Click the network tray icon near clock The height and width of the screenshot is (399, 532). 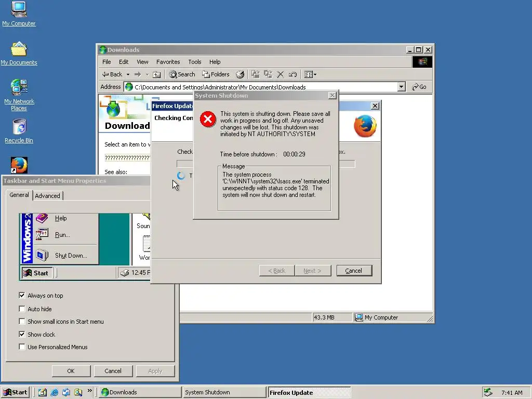tap(488, 392)
